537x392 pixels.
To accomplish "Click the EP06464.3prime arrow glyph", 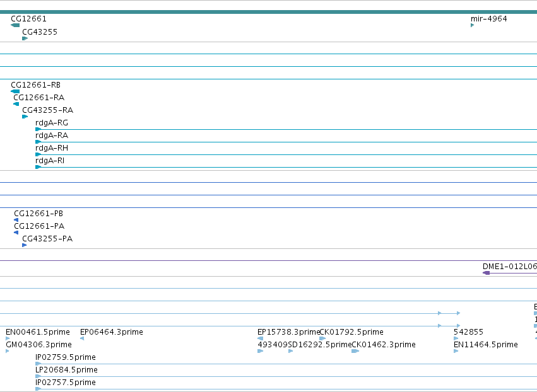I will 82,338.
